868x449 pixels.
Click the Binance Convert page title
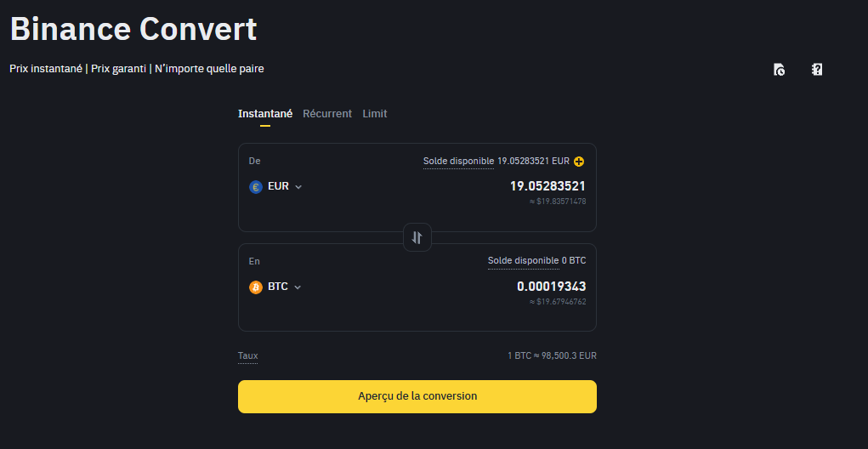pyautogui.click(x=133, y=29)
